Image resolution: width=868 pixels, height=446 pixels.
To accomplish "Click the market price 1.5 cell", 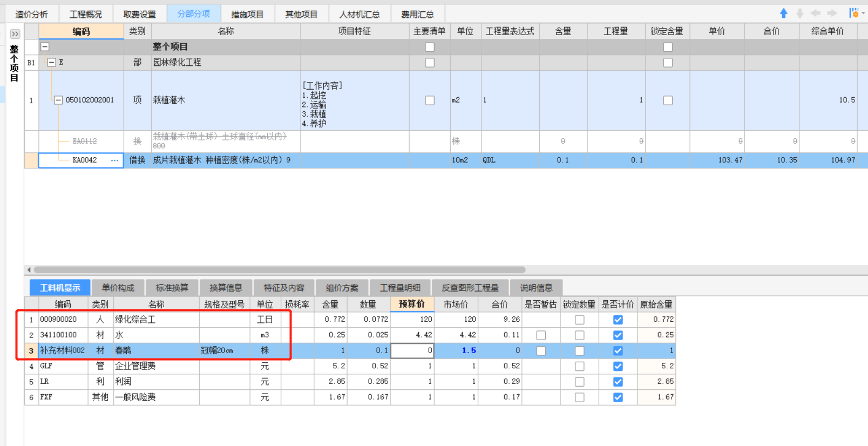I will (456, 350).
